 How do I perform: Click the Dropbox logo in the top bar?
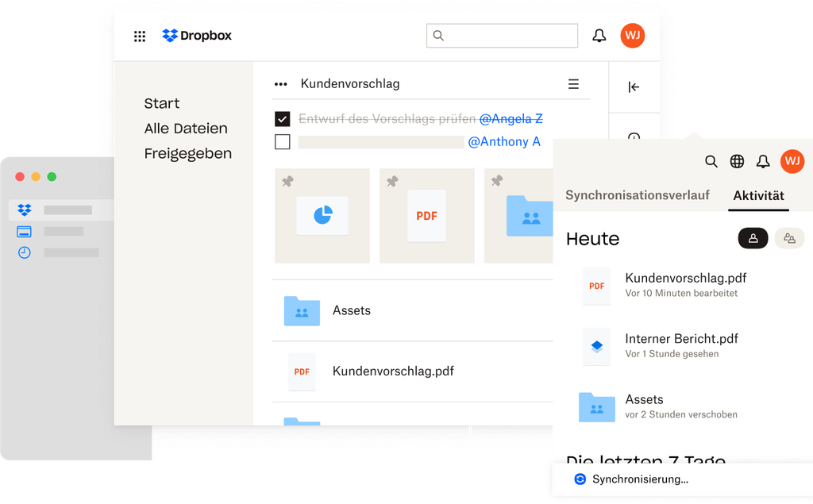tap(196, 35)
